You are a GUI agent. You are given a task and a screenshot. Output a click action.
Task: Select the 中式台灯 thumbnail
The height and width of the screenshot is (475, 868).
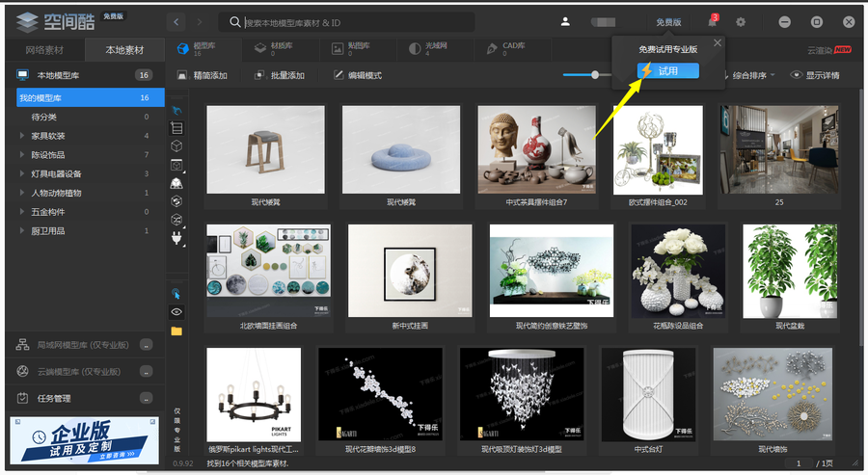[648, 394]
